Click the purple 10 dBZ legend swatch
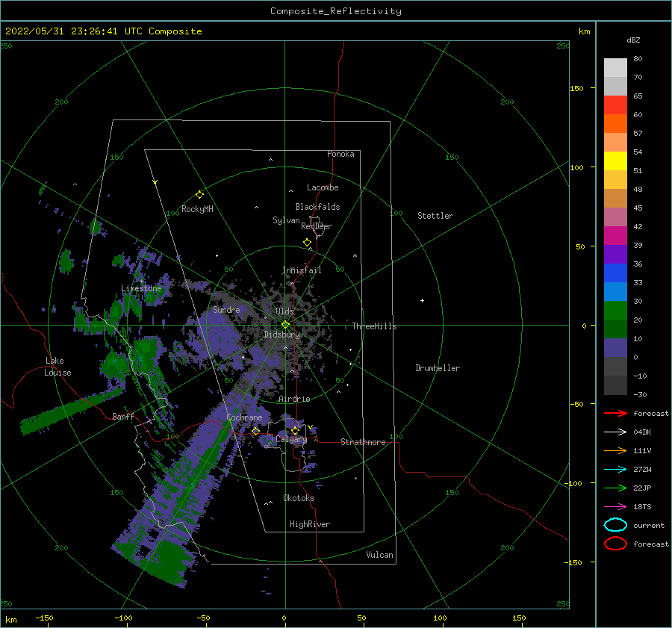 tap(615, 347)
